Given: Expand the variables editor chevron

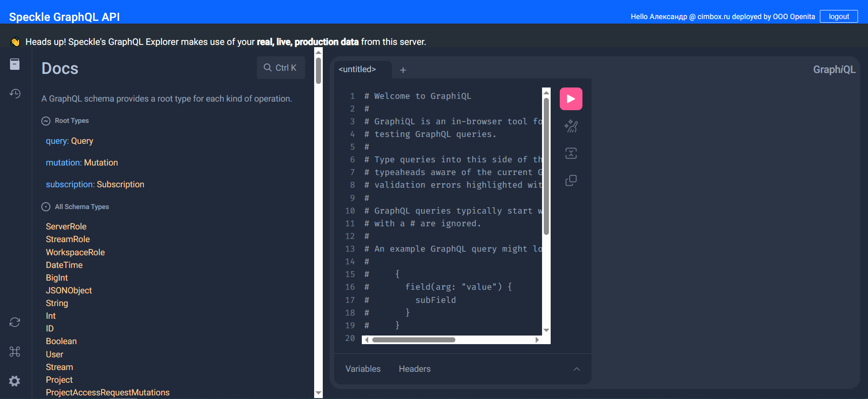Looking at the screenshot, I should point(577,369).
